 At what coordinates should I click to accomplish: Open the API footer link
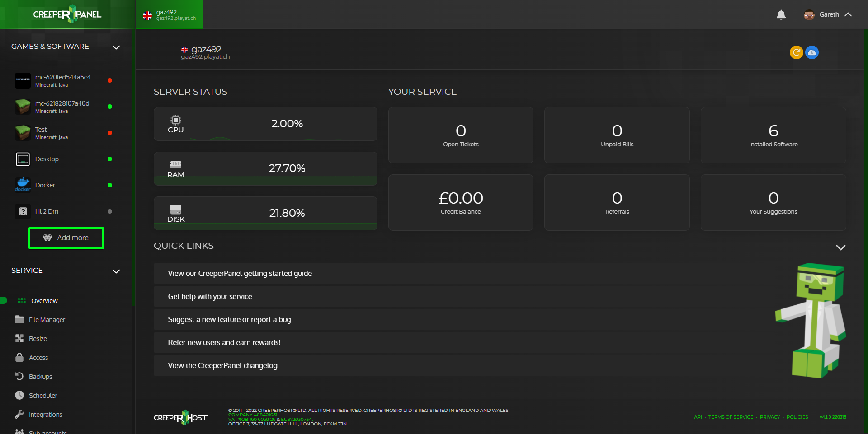click(x=698, y=417)
